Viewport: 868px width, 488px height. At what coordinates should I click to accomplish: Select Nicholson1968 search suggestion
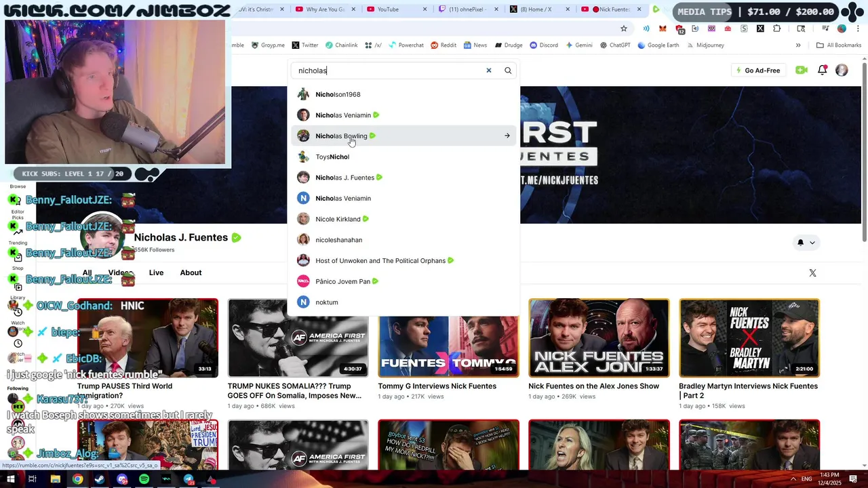(x=404, y=95)
